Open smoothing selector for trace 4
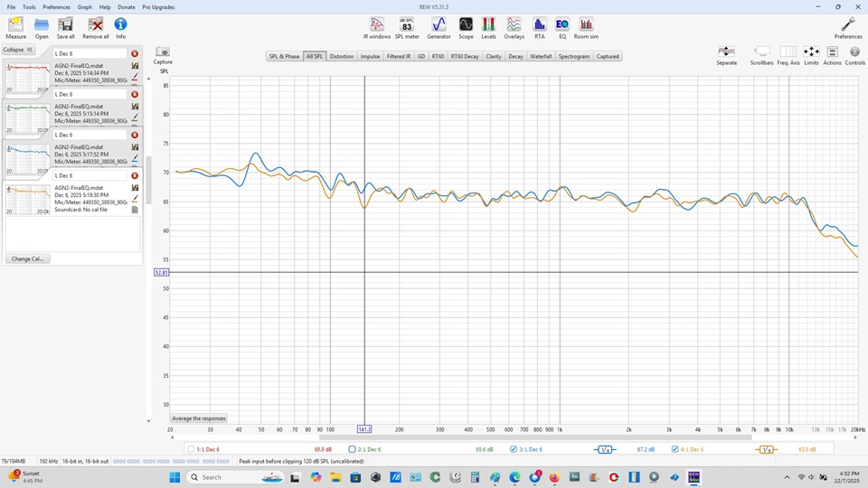The width and height of the screenshot is (868, 488). tap(766, 449)
